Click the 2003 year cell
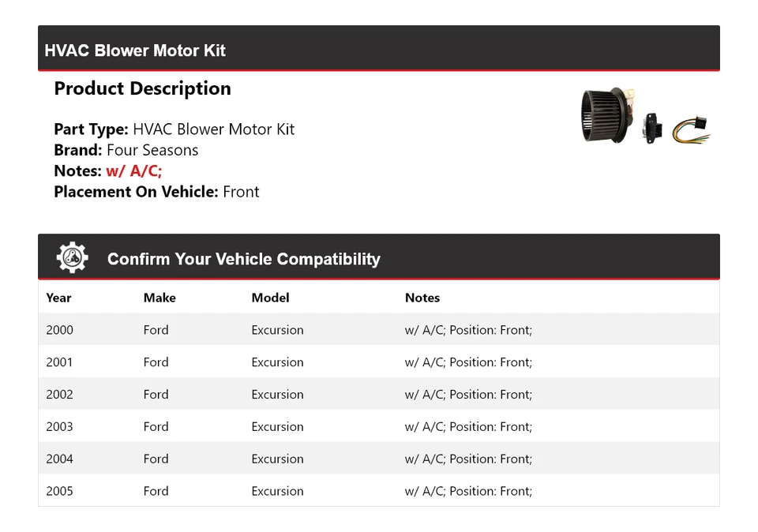 [59, 427]
